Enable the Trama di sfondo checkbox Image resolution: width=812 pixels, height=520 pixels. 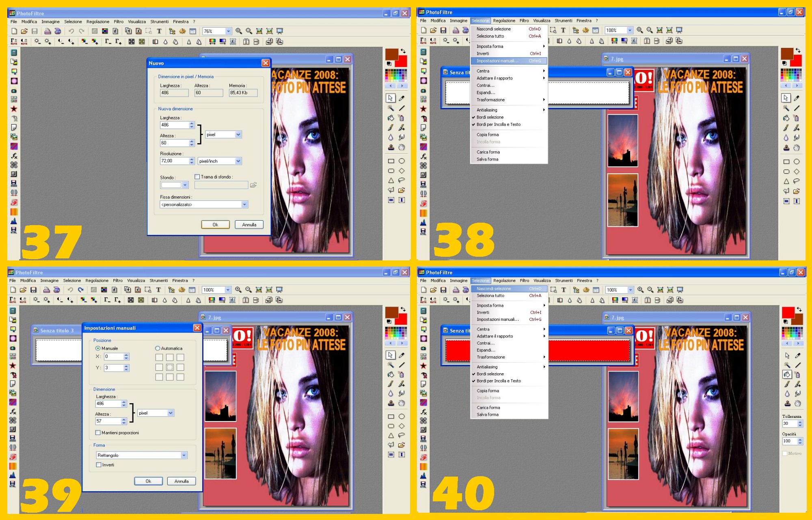(197, 177)
